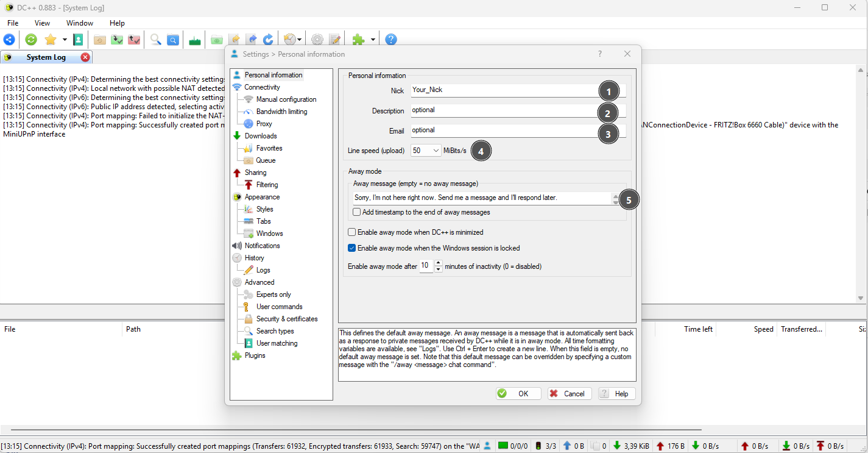868x453 pixels.
Task: Open the green Network Statistics icon
Action: [x=195, y=40]
